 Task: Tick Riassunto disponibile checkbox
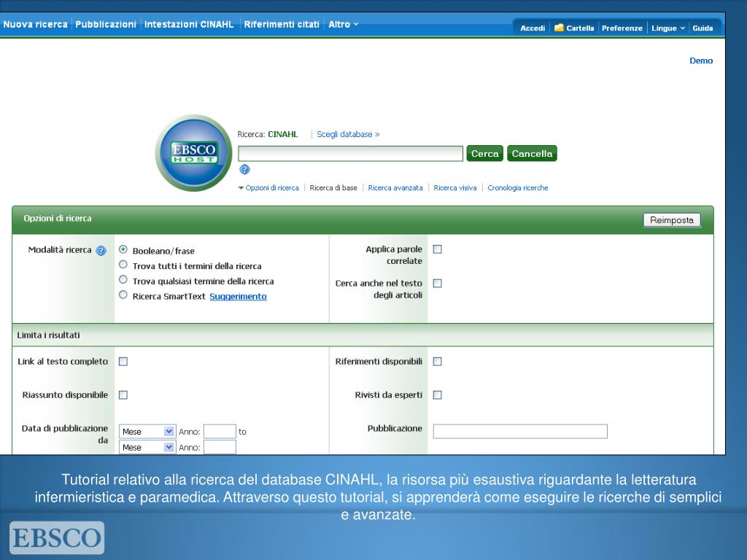coord(123,394)
